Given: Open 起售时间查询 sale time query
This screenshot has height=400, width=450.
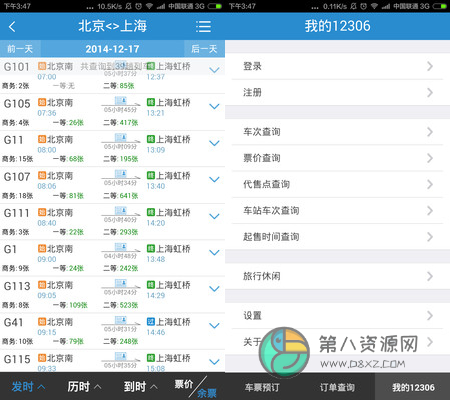Looking at the screenshot, I should pyautogui.click(x=337, y=237).
